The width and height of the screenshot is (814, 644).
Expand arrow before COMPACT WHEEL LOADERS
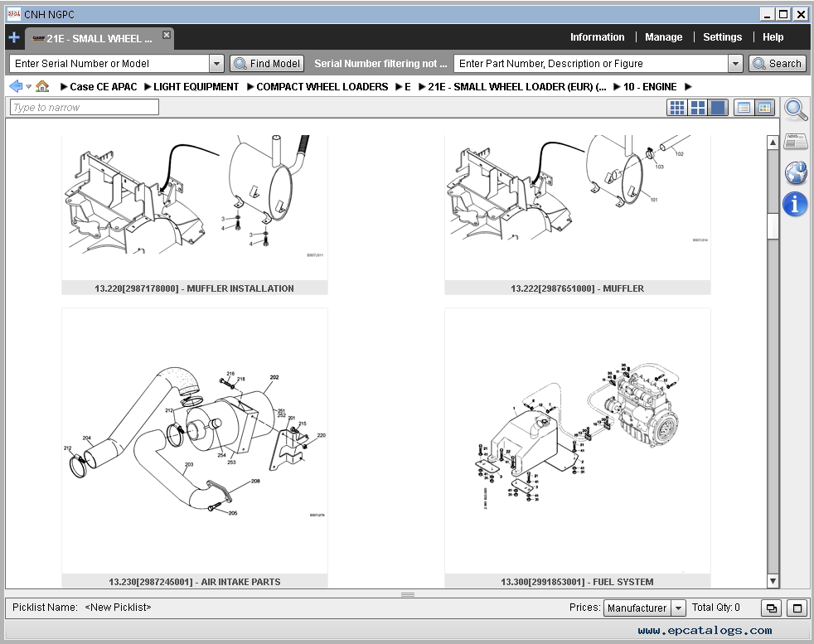coord(250,87)
